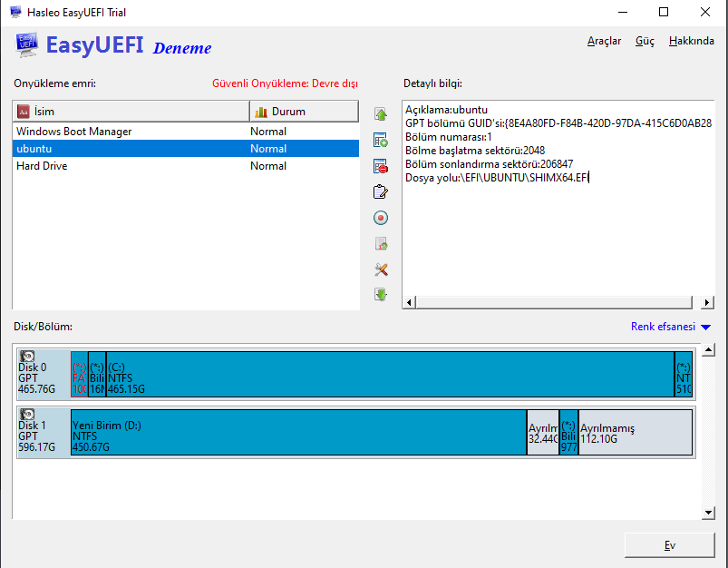Click the Güvenli Önyükleme: Devre dışı status
Screen dimensions: 728x568
coord(285,83)
